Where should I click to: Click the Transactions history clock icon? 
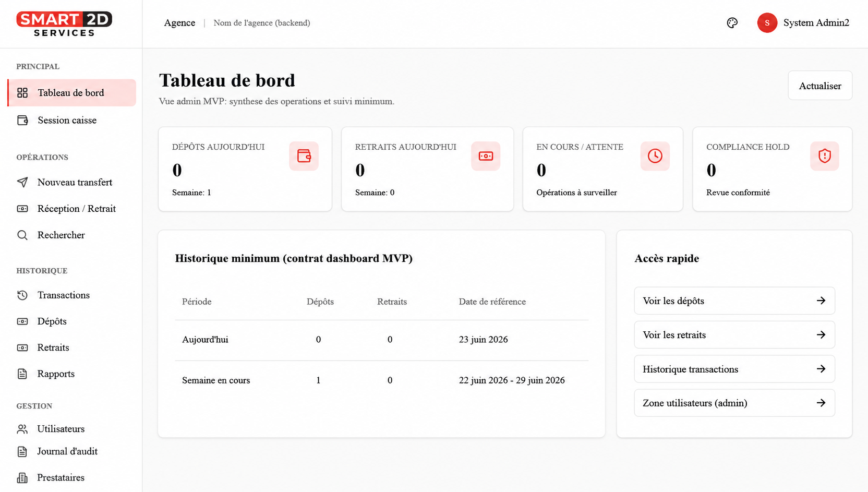(22, 295)
